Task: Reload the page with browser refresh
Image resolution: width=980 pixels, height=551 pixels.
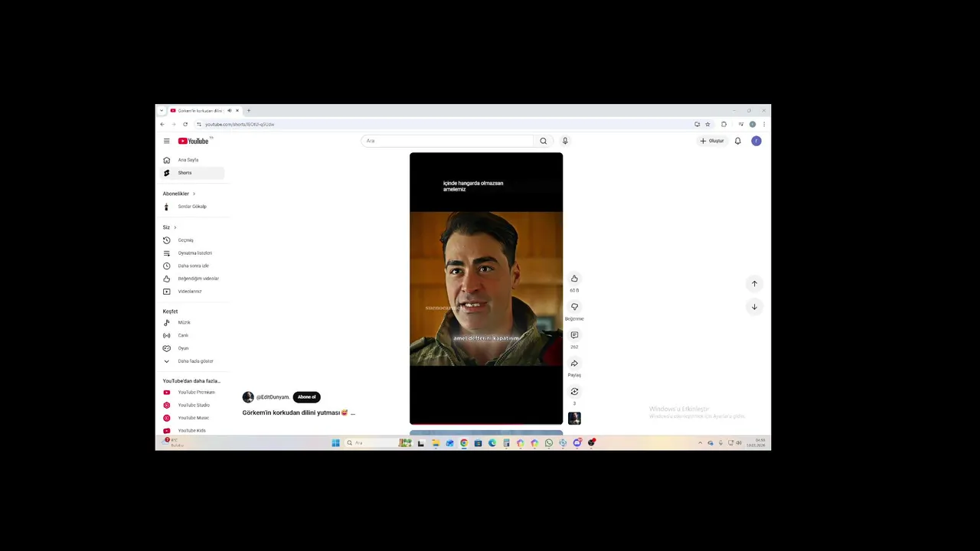Action: coord(185,124)
